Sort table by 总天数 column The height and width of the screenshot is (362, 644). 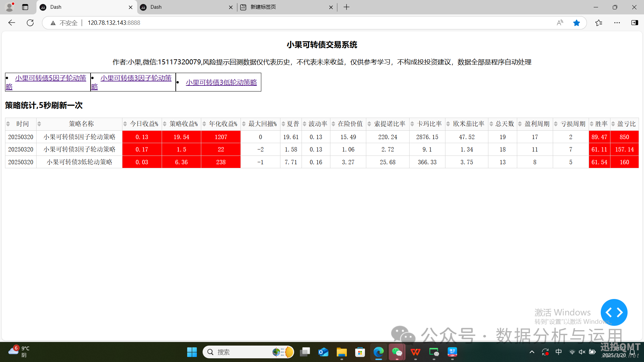point(491,124)
